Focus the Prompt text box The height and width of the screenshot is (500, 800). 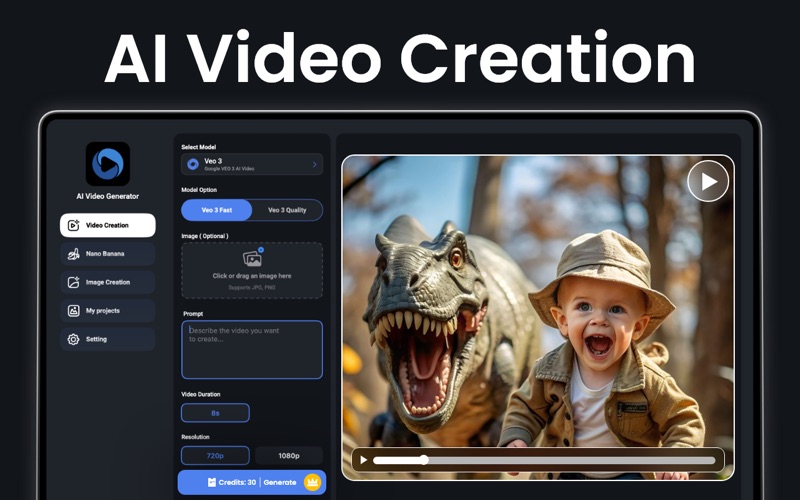252,350
